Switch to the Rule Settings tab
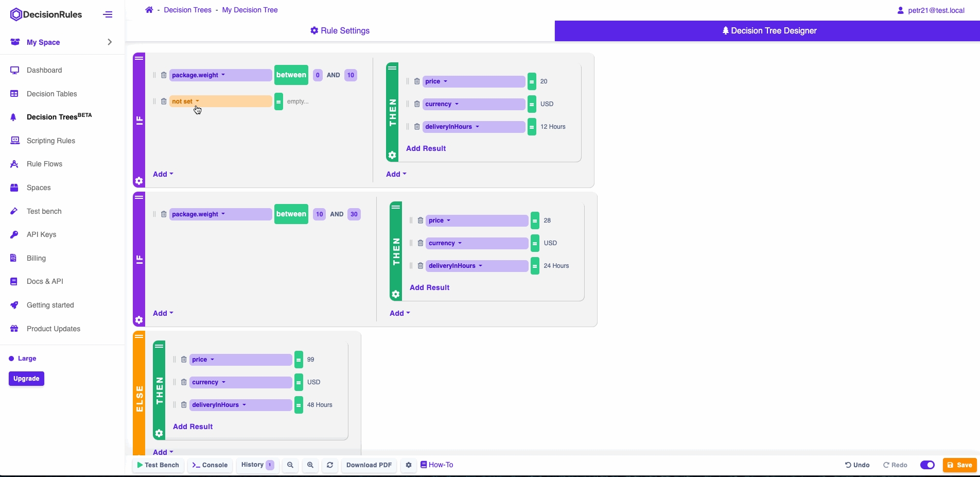 click(340, 31)
